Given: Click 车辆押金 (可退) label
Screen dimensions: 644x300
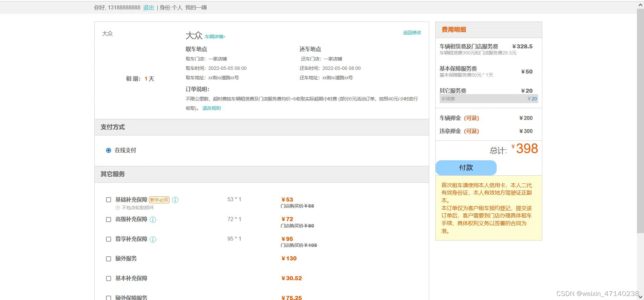Looking at the screenshot, I should point(459,118).
